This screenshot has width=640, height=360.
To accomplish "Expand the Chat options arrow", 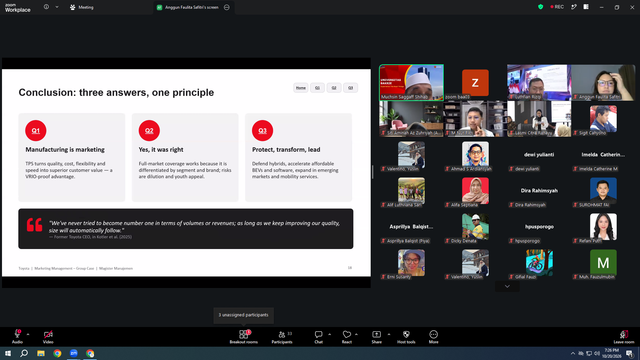I will [329, 334].
